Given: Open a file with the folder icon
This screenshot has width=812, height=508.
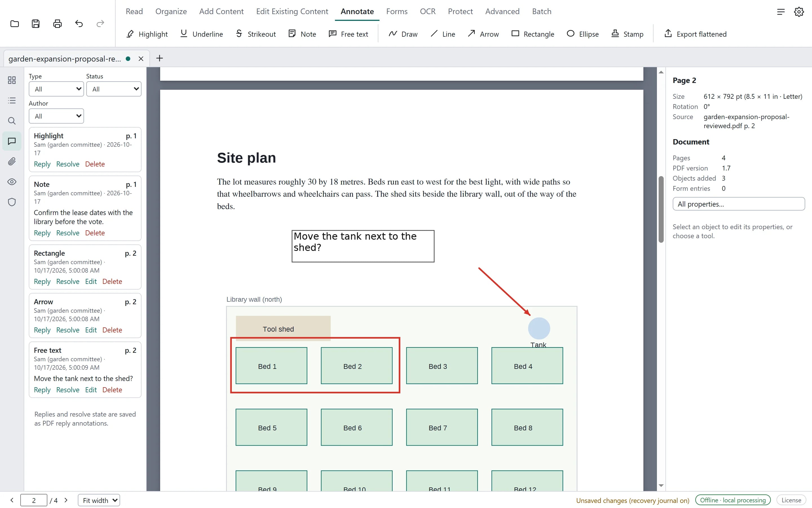Looking at the screenshot, I should click(x=14, y=23).
